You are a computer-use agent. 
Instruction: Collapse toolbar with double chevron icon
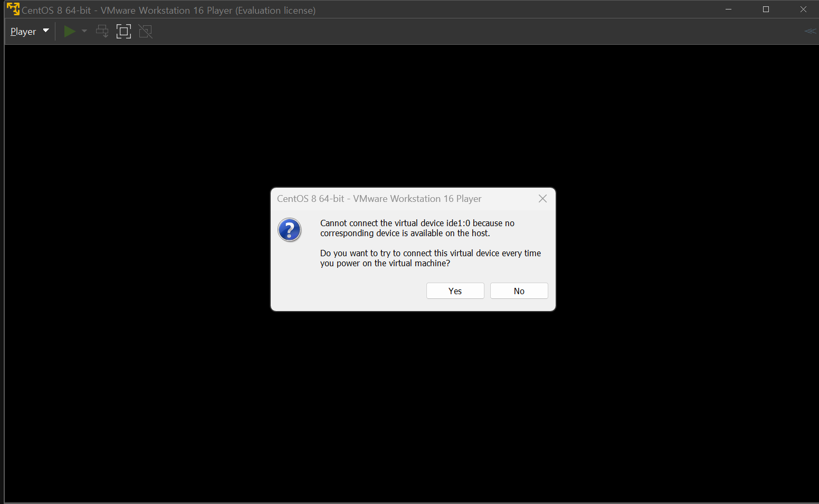click(810, 31)
